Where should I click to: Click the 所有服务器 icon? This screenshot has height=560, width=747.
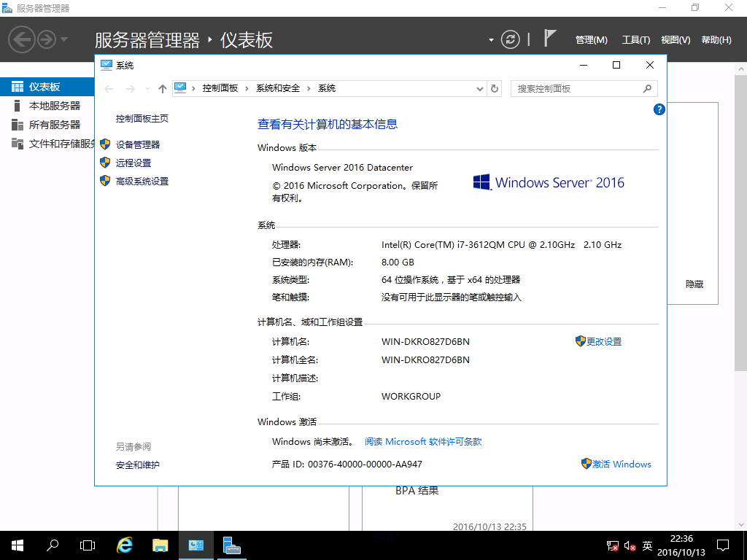pos(18,125)
